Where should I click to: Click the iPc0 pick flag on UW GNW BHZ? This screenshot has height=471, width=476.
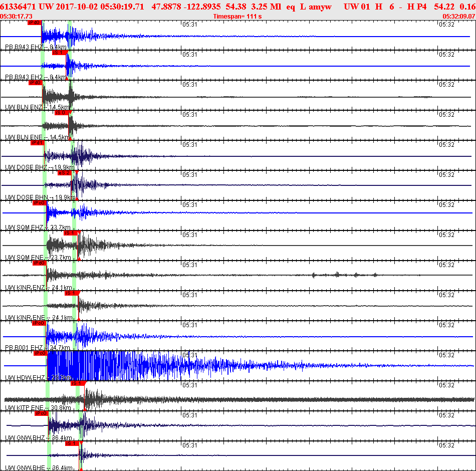(41, 413)
